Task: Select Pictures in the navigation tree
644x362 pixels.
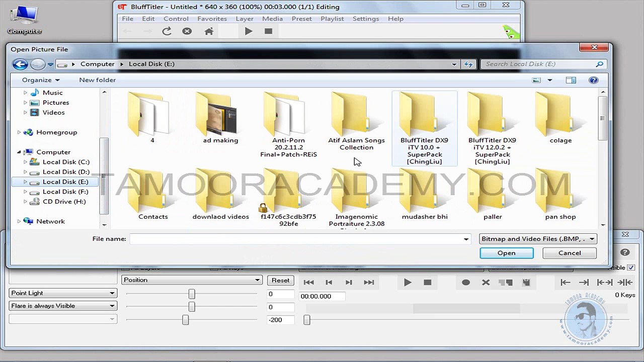Action: (x=56, y=103)
